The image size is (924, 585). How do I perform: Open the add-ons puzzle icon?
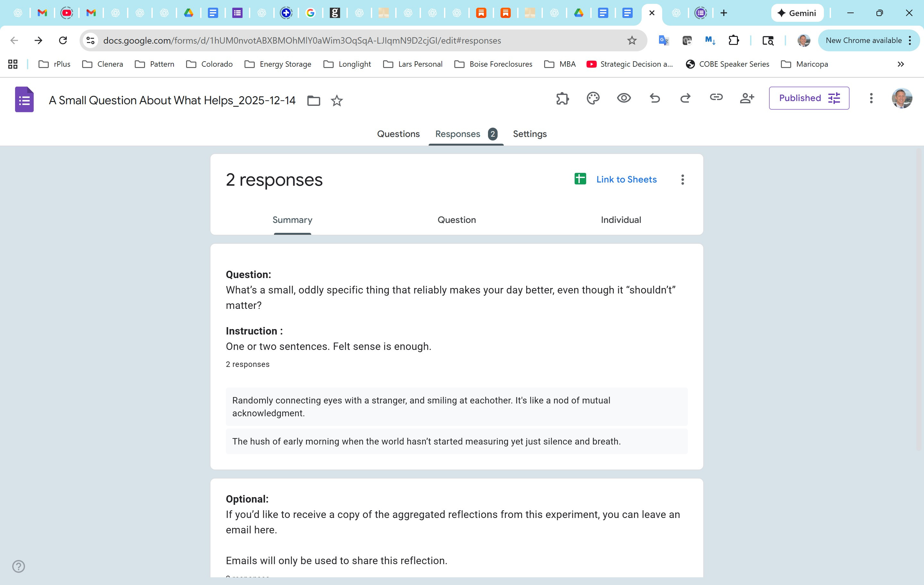click(x=562, y=98)
